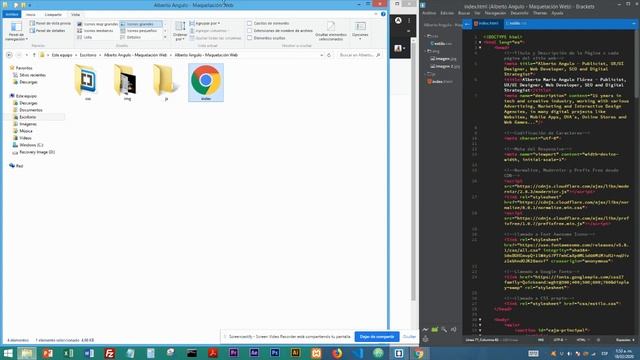Open the Explorer help question mark icon

click(383, 14)
